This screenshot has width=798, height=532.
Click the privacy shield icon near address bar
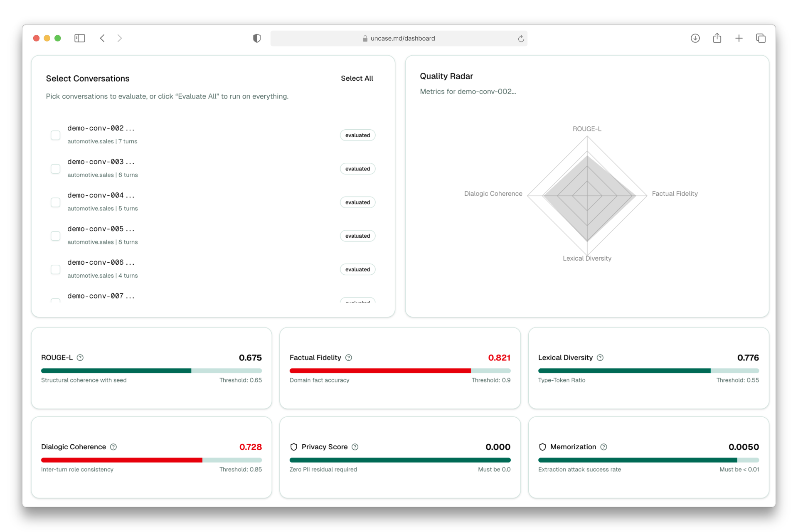pos(257,38)
